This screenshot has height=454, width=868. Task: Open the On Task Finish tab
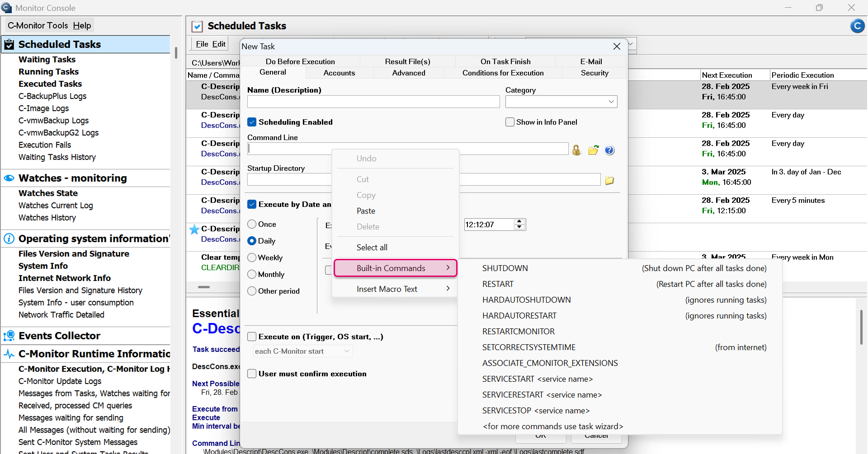[x=505, y=61]
